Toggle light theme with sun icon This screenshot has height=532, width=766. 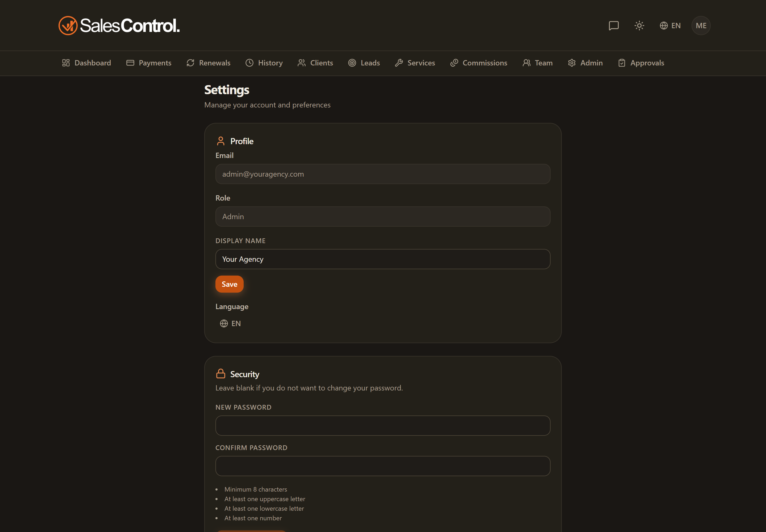[x=639, y=26]
